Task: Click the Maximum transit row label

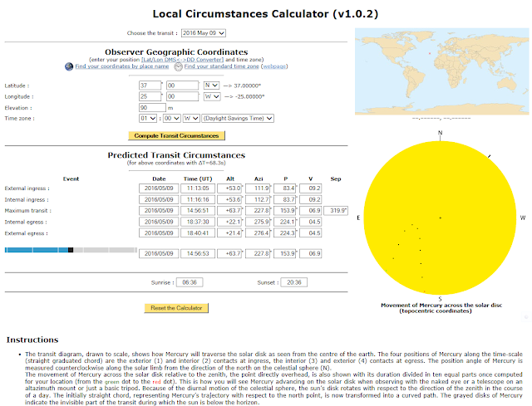Action: (x=27, y=211)
